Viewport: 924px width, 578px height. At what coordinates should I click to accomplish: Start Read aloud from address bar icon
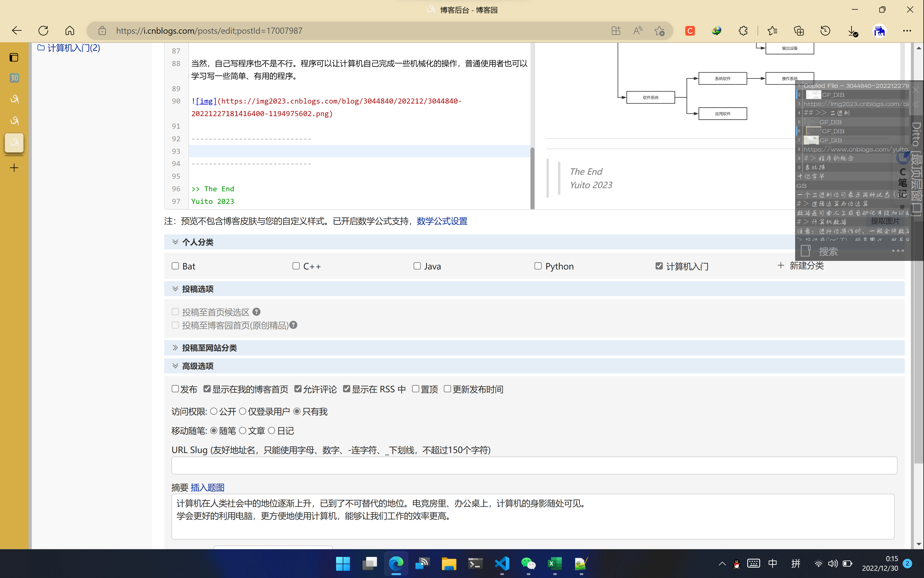637,31
